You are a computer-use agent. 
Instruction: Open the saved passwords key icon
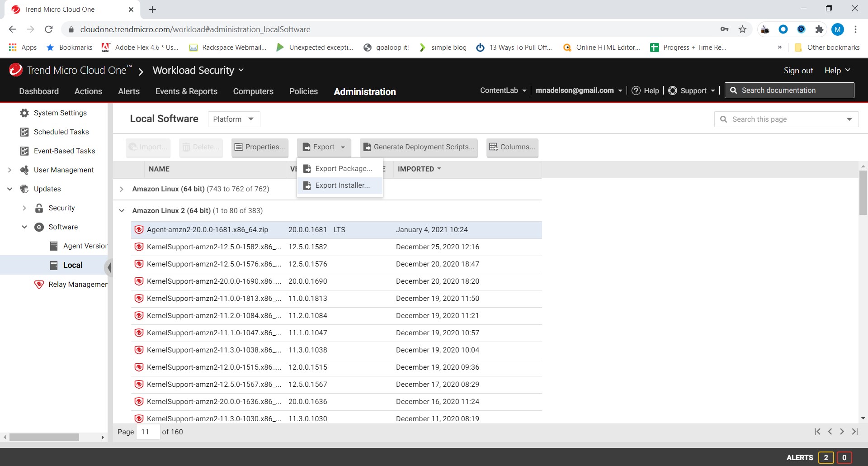(x=724, y=29)
